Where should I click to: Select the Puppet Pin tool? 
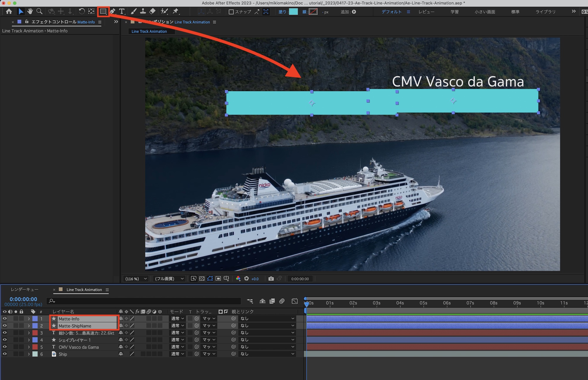[x=176, y=11]
